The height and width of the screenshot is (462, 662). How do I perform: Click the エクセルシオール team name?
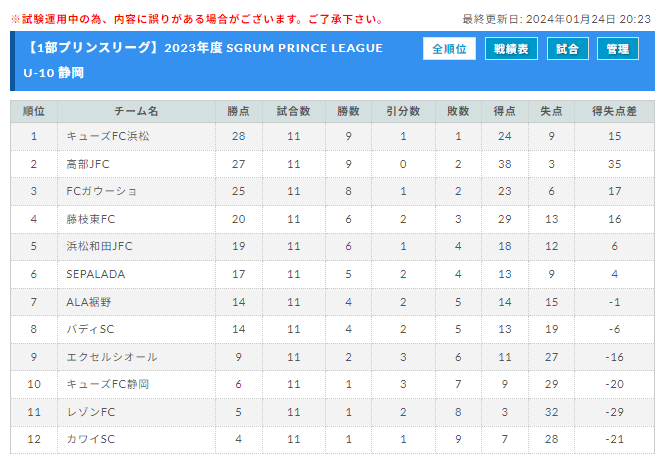(x=112, y=357)
